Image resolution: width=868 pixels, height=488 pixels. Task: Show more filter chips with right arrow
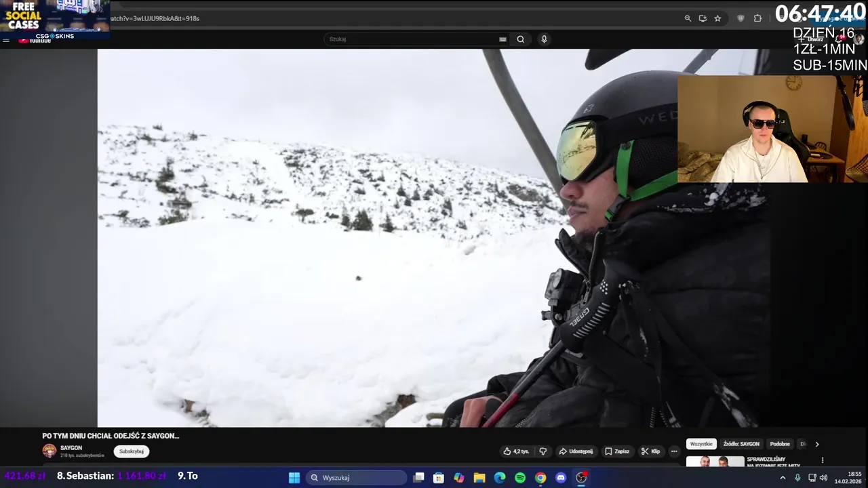pyautogui.click(x=817, y=445)
